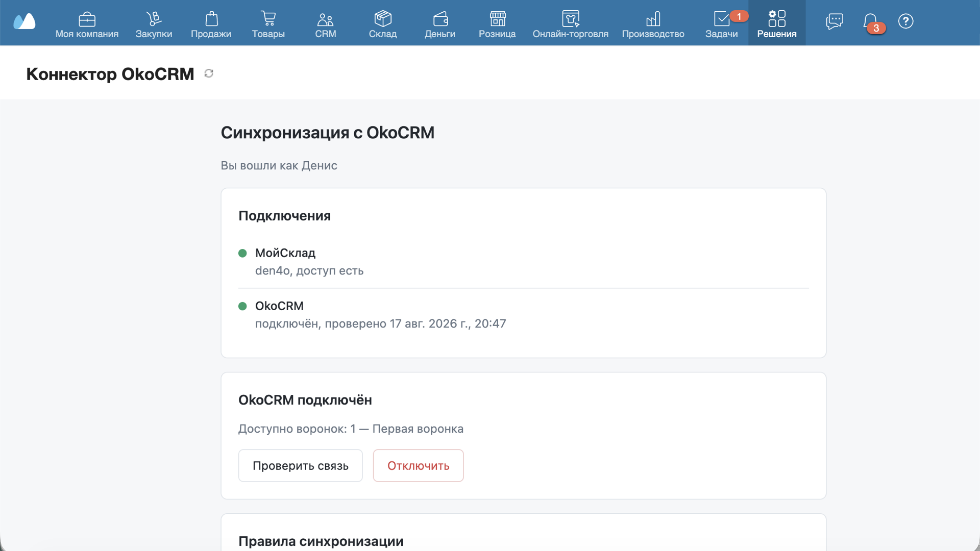Click the hand truck icon above Закупки
Viewport: 980px width, 551px height.
point(154,19)
